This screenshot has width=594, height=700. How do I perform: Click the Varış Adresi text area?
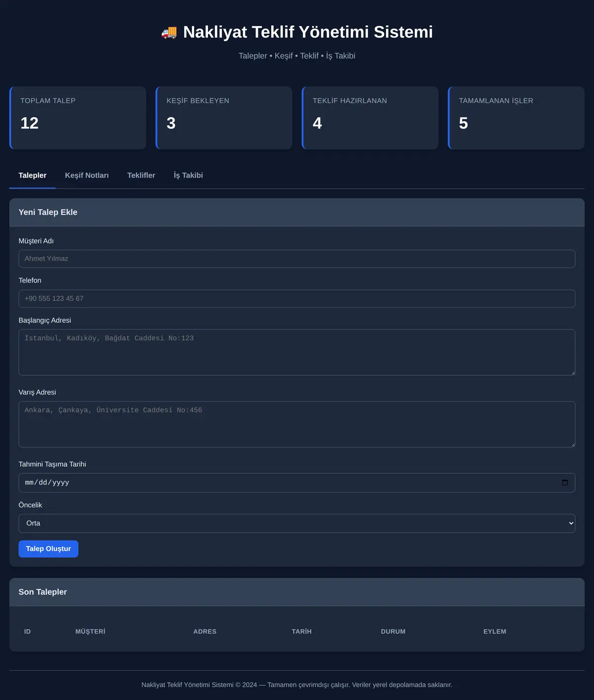pos(297,424)
